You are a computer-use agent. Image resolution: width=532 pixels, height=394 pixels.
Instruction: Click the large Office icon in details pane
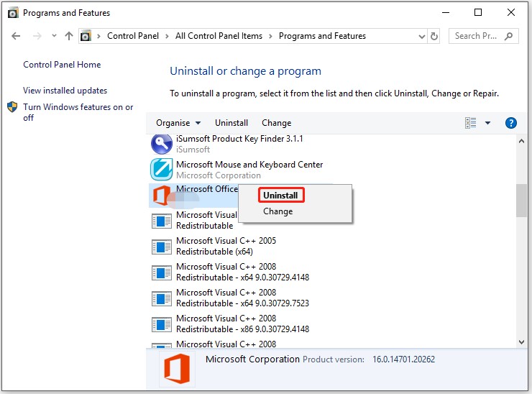177,369
